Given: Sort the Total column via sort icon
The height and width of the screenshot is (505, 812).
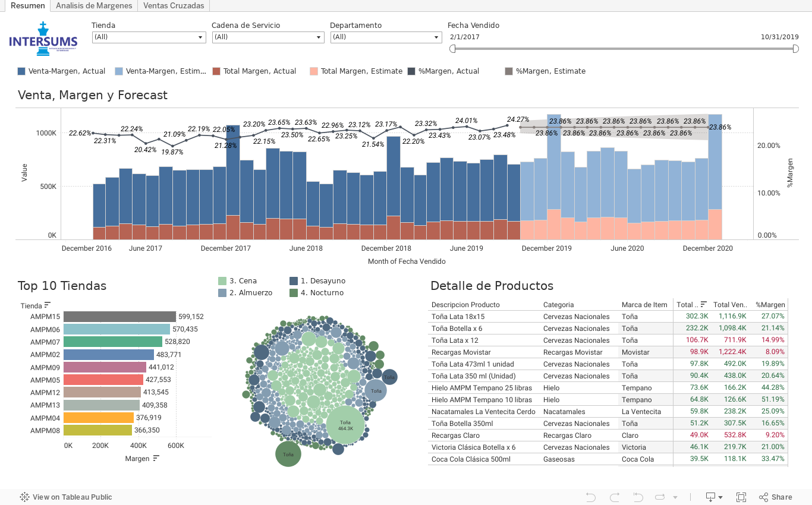Looking at the screenshot, I should point(704,304).
